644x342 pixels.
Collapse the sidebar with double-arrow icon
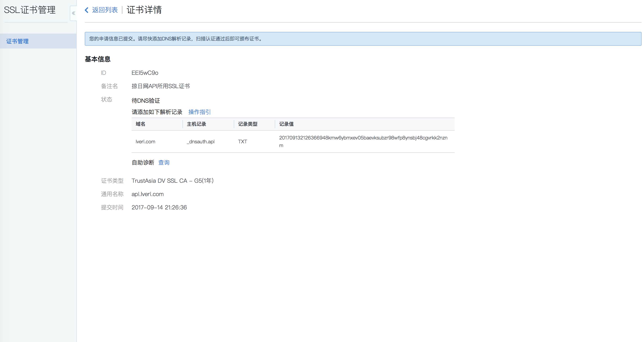pyautogui.click(x=73, y=13)
